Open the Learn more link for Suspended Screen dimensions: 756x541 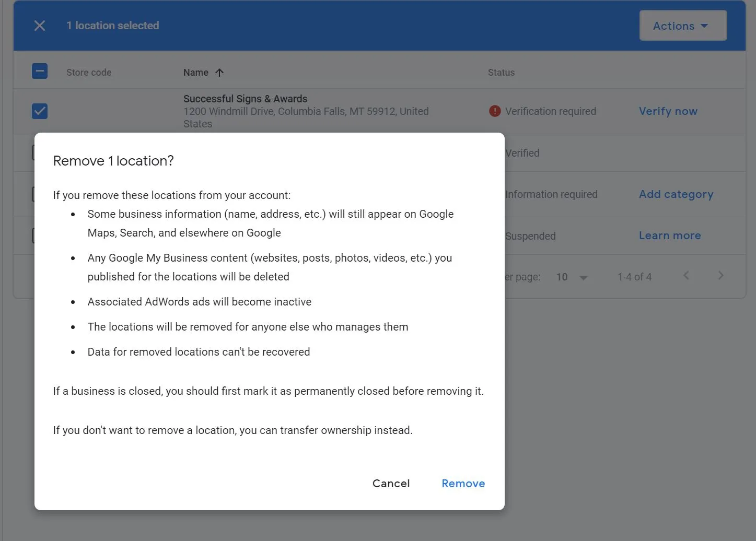669,236
